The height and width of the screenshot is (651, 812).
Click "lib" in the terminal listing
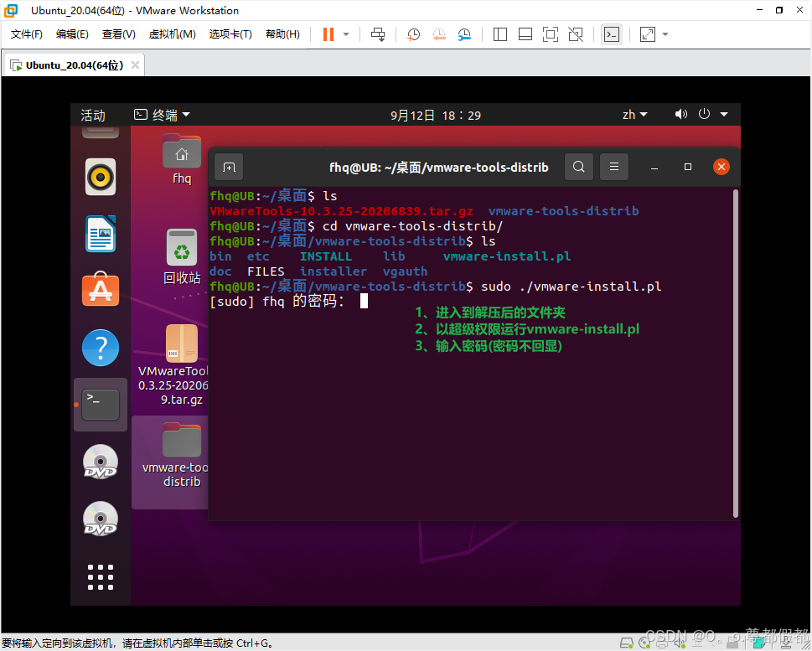click(x=394, y=256)
